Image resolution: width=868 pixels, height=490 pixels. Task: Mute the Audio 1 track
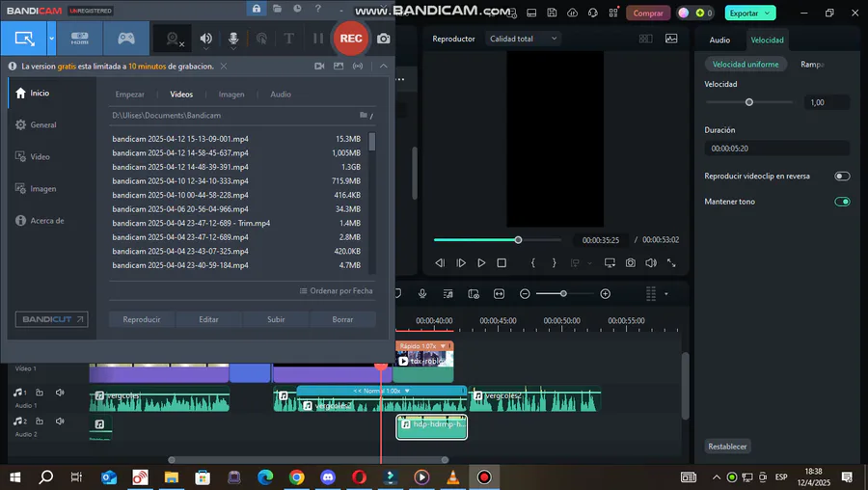60,392
